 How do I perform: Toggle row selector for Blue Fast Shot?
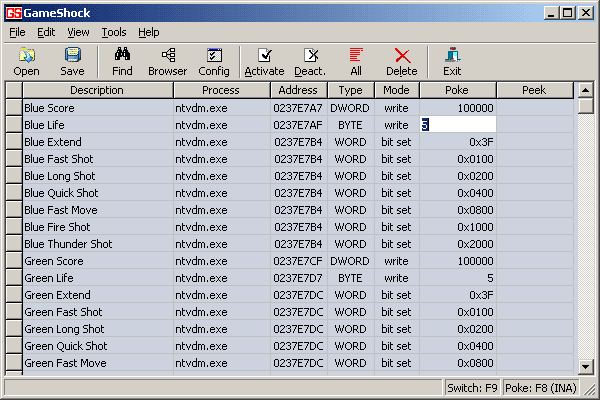(14, 158)
